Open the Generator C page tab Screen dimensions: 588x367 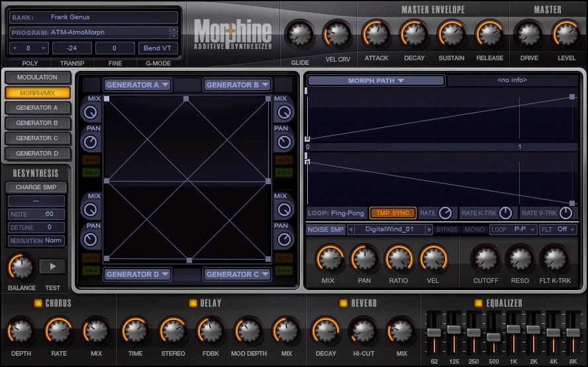tap(38, 138)
